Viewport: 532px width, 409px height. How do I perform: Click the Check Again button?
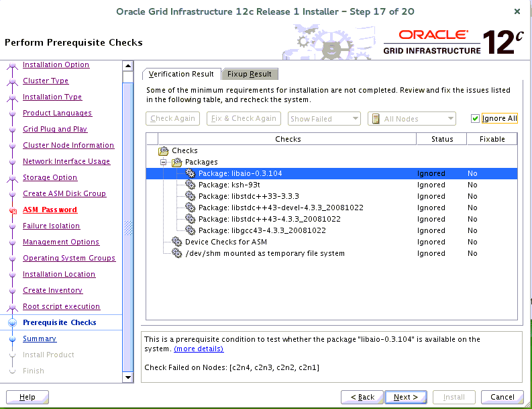click(172, 119)
